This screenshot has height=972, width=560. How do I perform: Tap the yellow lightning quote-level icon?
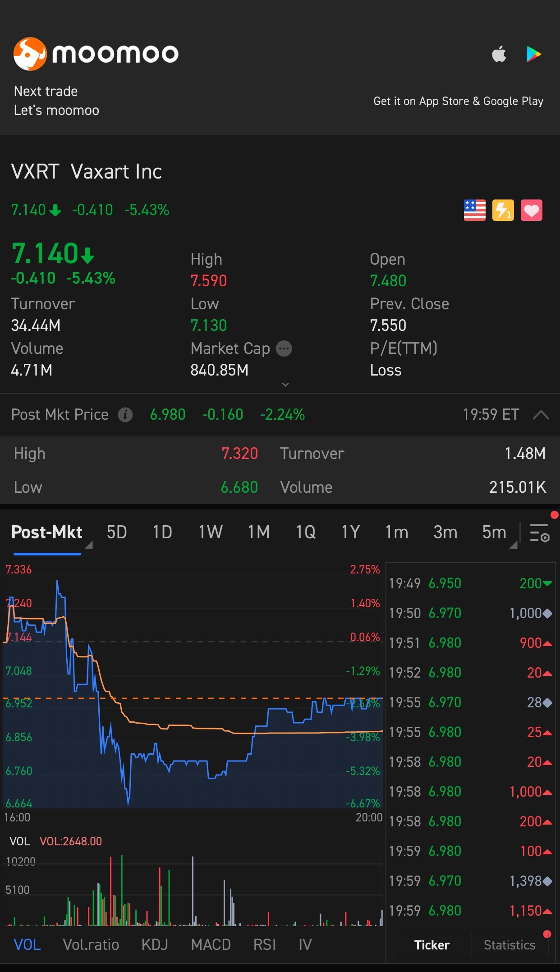click(503, 210)
